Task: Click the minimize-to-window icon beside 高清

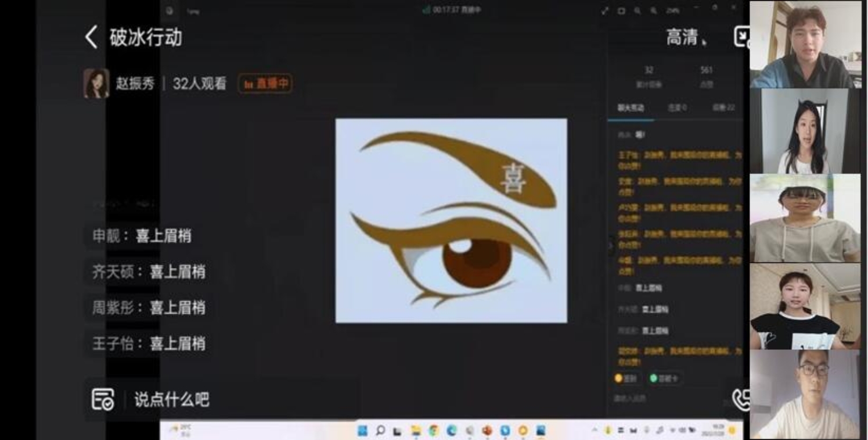Action: tap(741, 37)
